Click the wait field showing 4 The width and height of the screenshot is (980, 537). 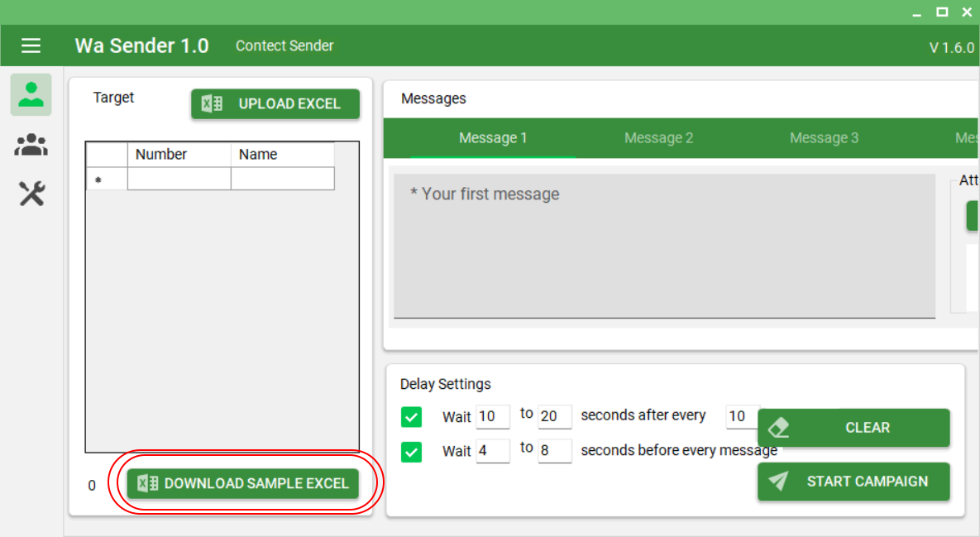click(x=493, y=451)
